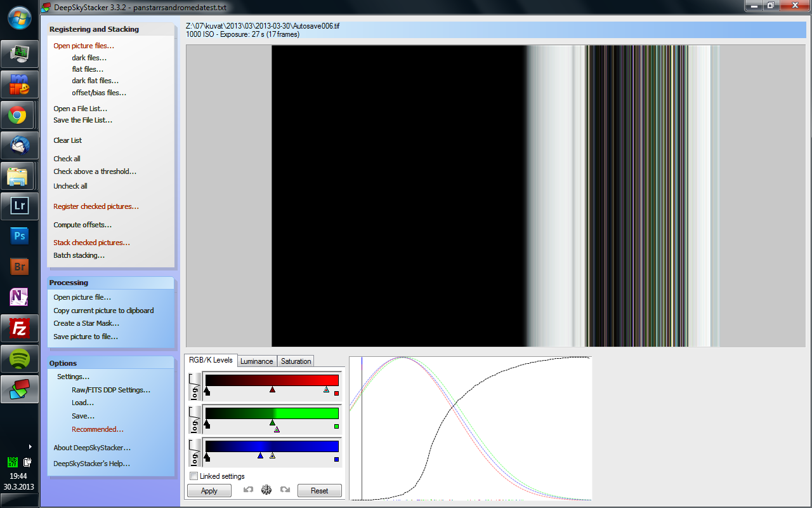The height and width of the screenshot is (508, 812).
Task: Click Save picture to file...
Action: tap(86, 337)
